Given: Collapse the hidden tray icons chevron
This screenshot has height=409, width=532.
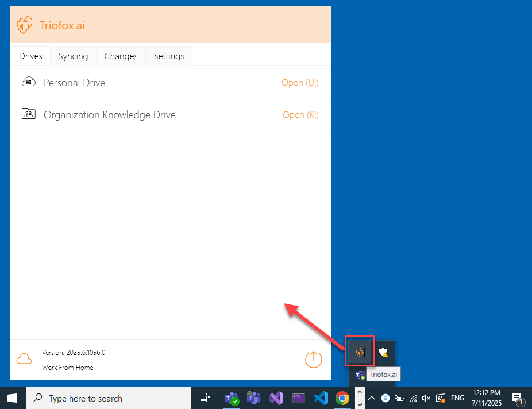Looking at the screenshot, I should point(372,398).
